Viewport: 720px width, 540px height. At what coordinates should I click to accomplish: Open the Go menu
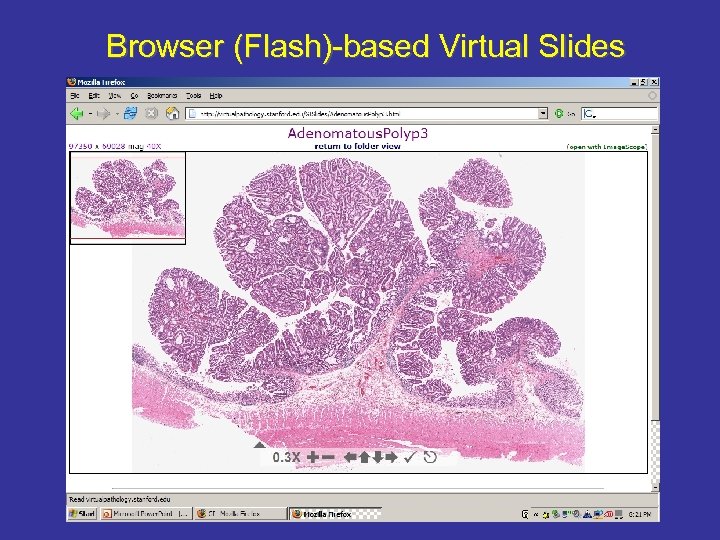(x=134, y=96)
